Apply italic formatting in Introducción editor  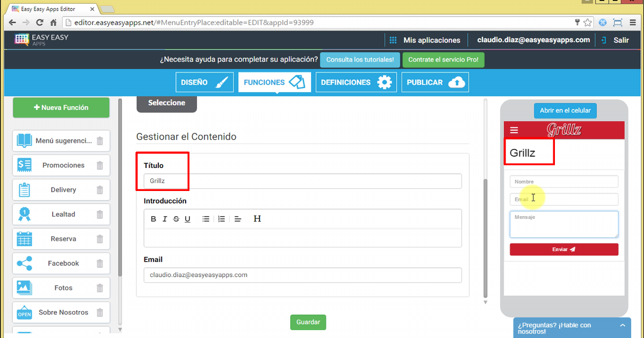pyautogui.click(x=165, y=219)
